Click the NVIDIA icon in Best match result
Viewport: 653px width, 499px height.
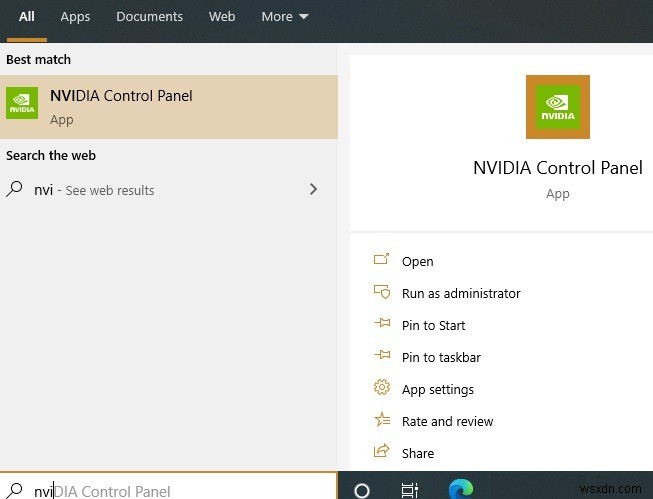(x=22, y=104)
